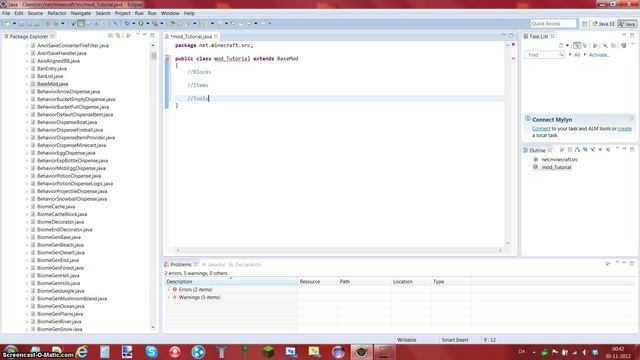Click the Location column header
This screenshot has width=640, height=360.
point(411,282)
